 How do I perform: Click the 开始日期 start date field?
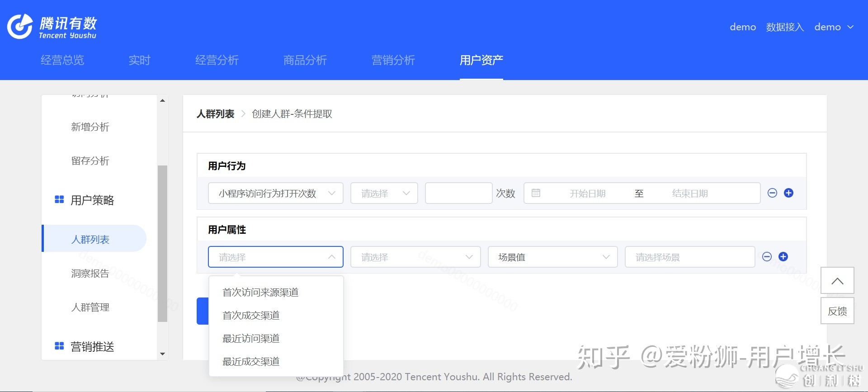[587, 194]
